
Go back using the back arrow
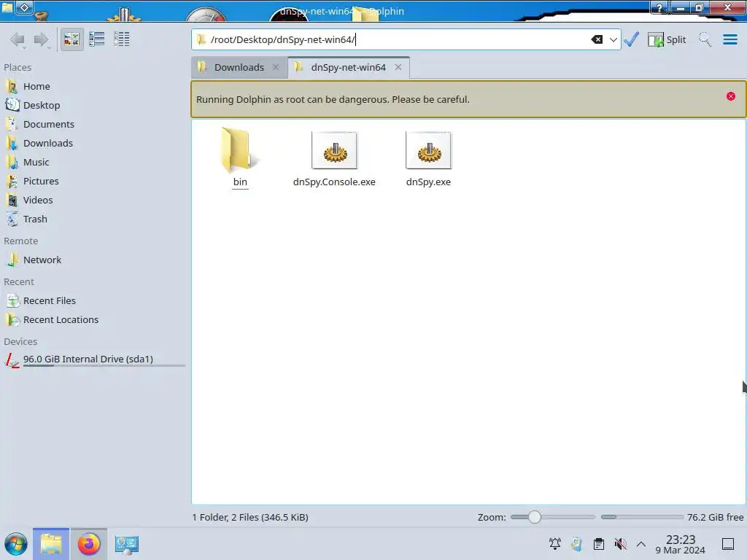pos(18,39)
